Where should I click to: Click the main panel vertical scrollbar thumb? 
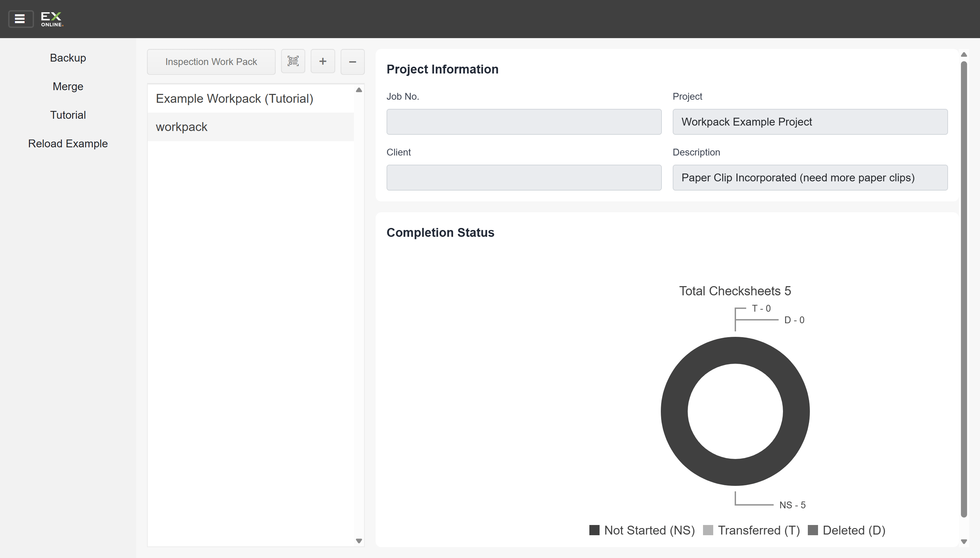(x=964, y=289)
